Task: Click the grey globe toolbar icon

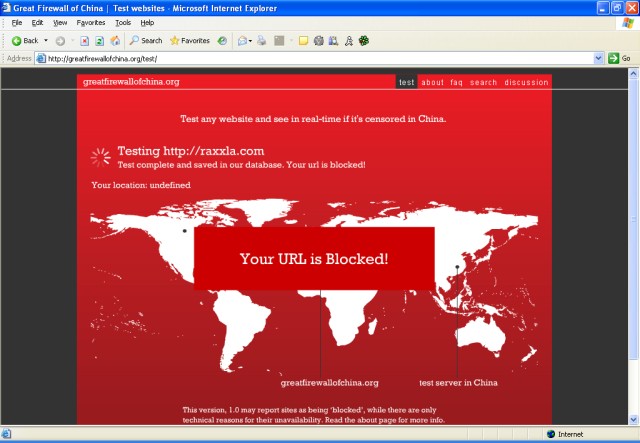Action: click(x=319, y=40)
